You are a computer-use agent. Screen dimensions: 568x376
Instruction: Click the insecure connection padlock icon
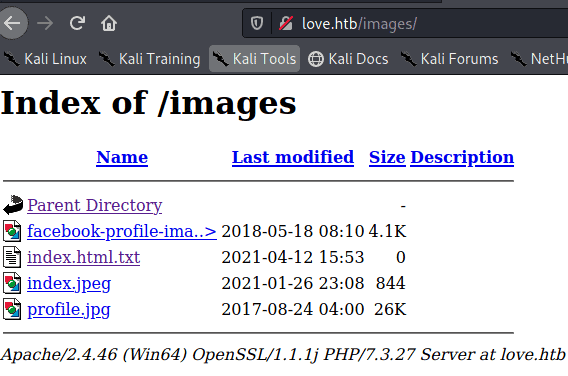(286, 24)
